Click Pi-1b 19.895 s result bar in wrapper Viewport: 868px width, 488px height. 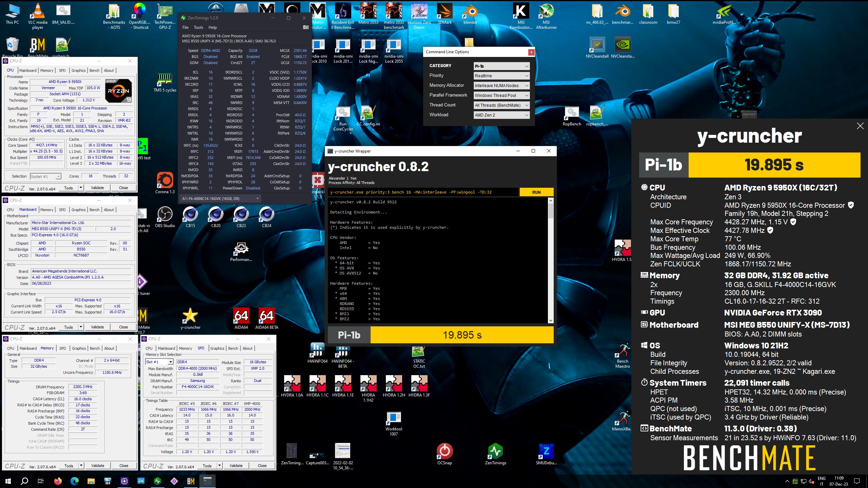441,335
